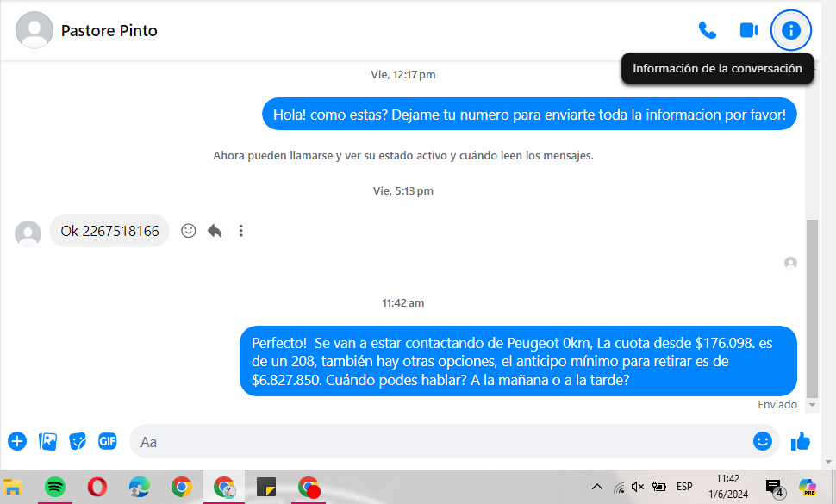Screen dimensions: 836x504
Task: Show hidden system tray icons
Action: tap(597, 487)
